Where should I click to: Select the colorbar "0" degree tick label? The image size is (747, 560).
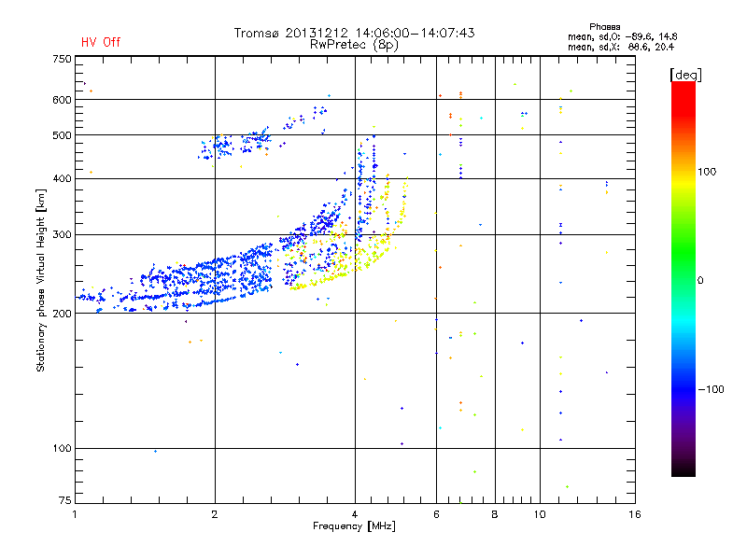pyautogui.click(x=700, y=280)
